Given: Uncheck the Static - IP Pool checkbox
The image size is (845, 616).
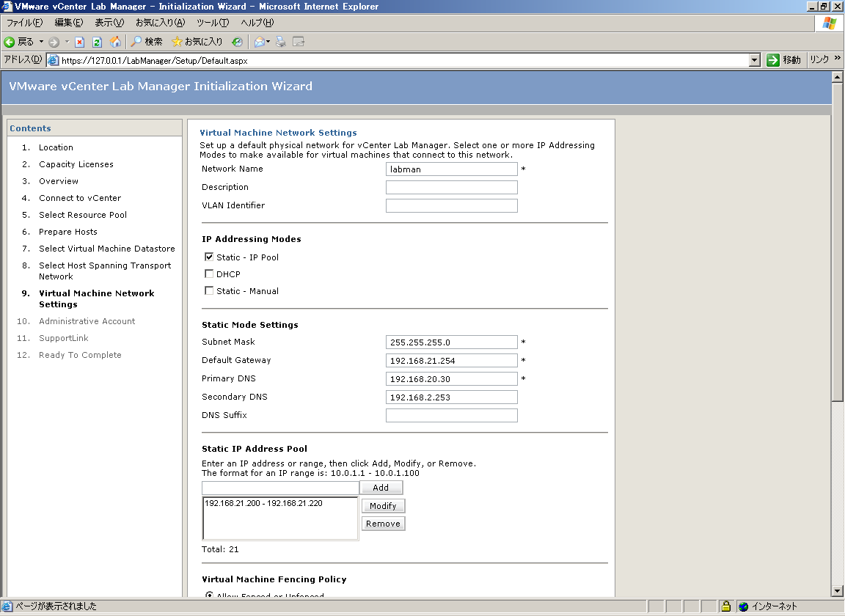Looking at the screenshot, I should [209, 257].
